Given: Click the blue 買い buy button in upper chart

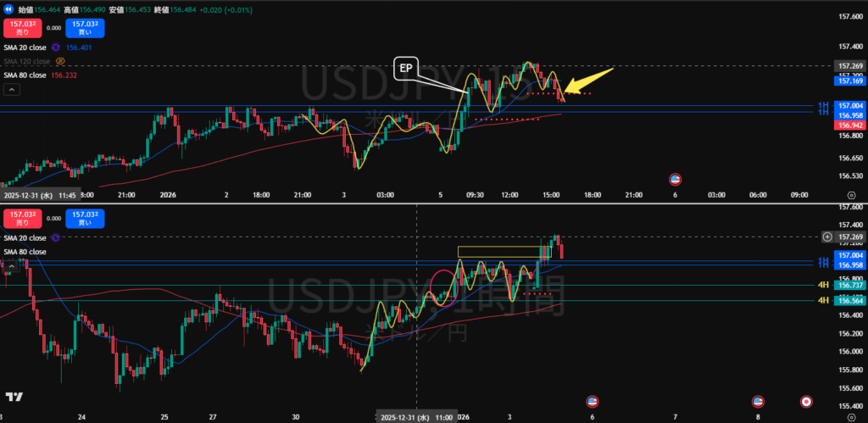Looking at the screenshot, I should coord(83,29).
